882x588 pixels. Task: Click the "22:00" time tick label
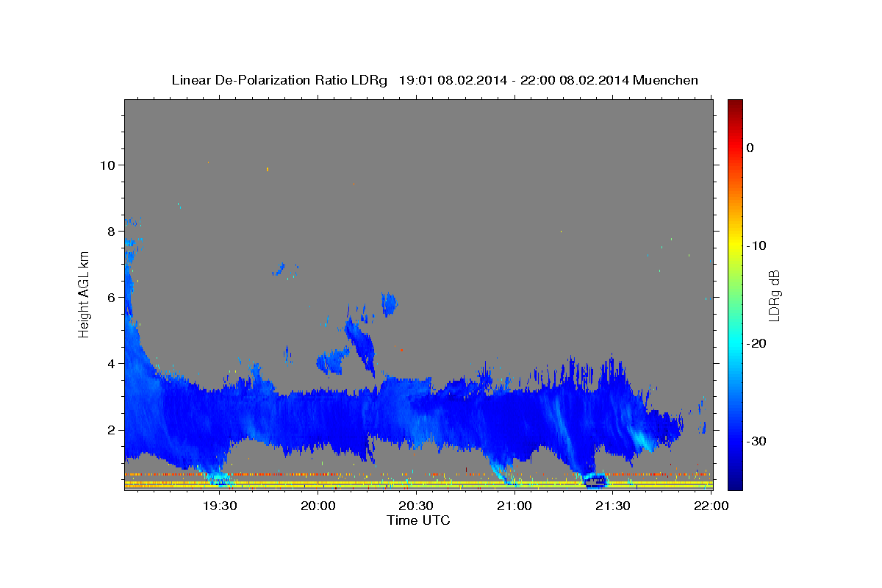pyautogui.click(x=711, y=506)
